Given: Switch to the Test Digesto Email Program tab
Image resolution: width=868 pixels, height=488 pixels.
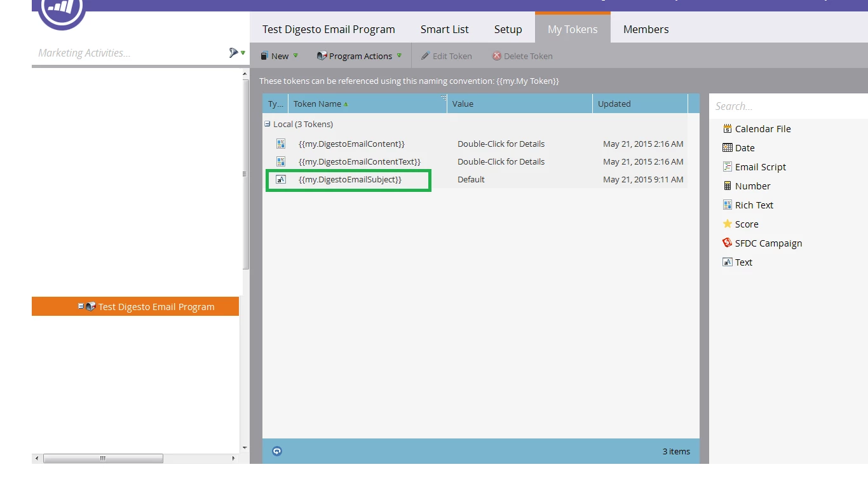Looking at the screenshot, I should point(329,29).
